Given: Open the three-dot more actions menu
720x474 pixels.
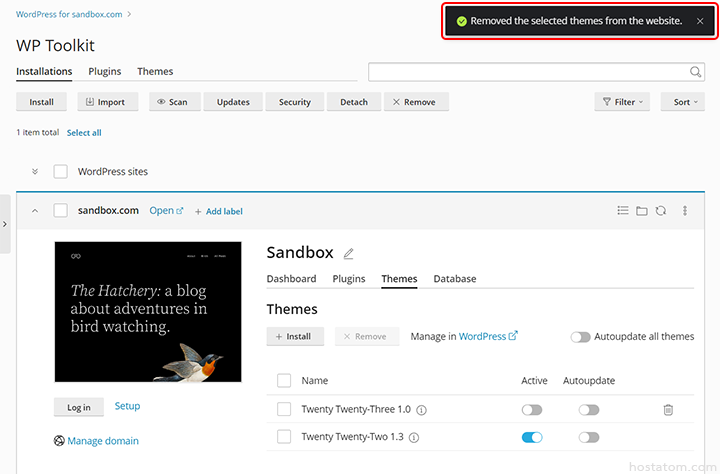Looking at the screenshot, I should pos(685,211).
